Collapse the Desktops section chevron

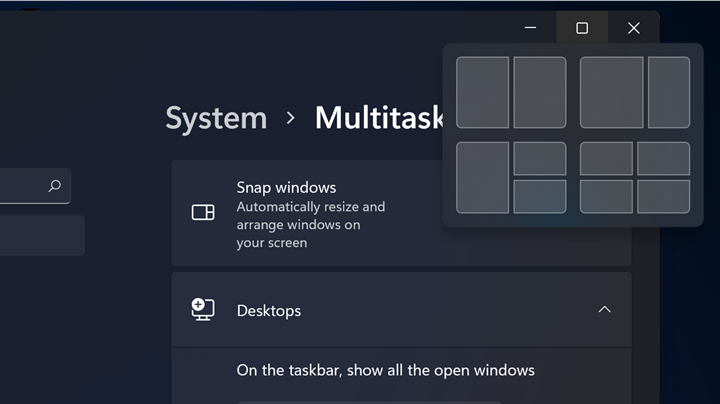click(604, 309)
